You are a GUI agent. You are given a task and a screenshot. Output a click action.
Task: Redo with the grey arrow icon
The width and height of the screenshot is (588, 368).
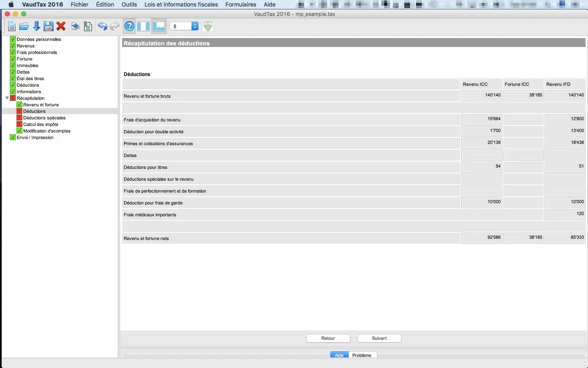point(115,27)
